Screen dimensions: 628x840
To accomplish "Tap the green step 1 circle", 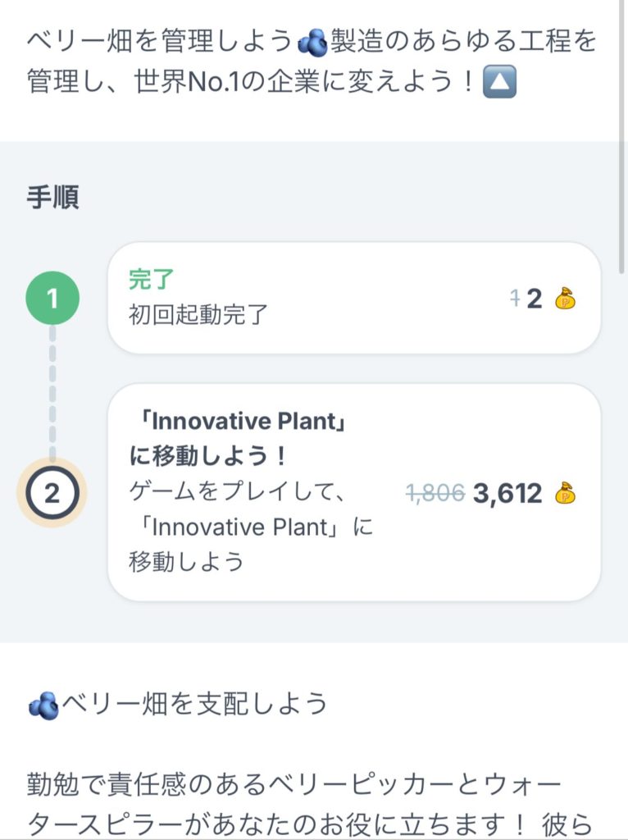I will coord(52,299).
